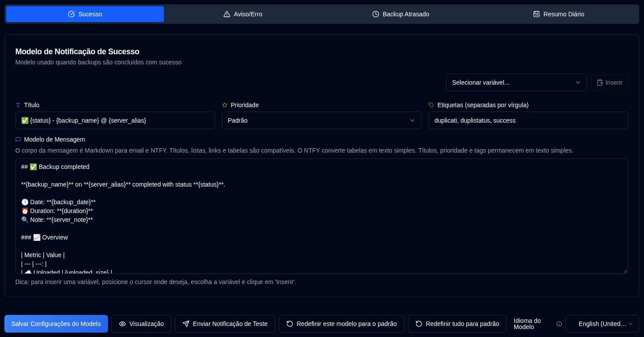Click the star icon beside Prioridade
This screenshot has height=337, width=644.
point(225,105)
